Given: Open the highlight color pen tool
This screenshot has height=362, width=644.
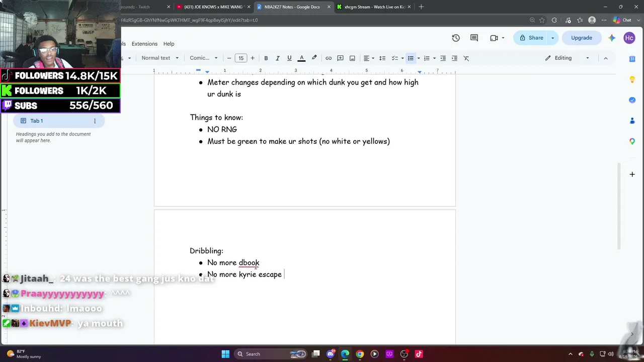Looking at the screenshot, I should pyautogui.click(x=314, y=58).
